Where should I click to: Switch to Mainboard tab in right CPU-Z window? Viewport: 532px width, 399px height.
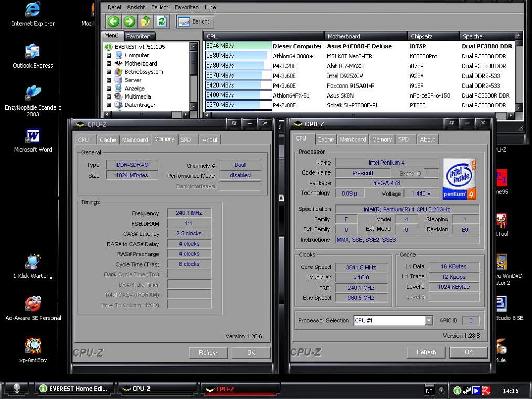pos(353,139)
